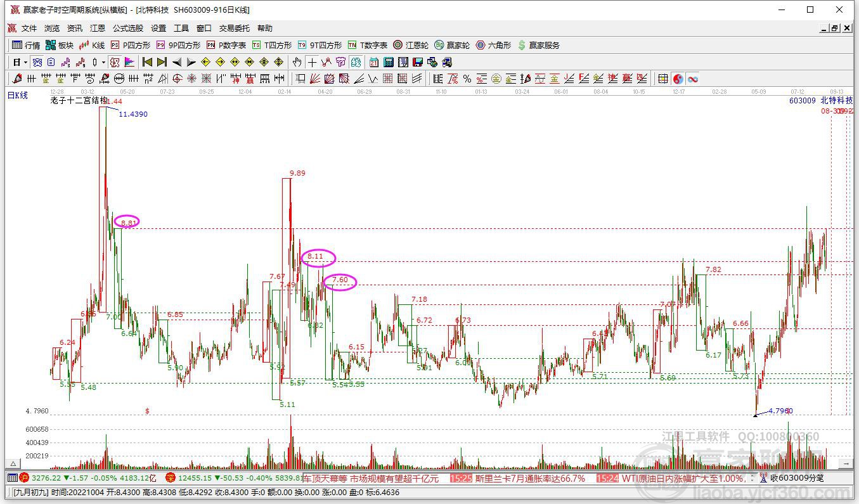Viewport: 859px width, 504px height.
Task: Click the 8.81 price label
Action: coord(129,223)
